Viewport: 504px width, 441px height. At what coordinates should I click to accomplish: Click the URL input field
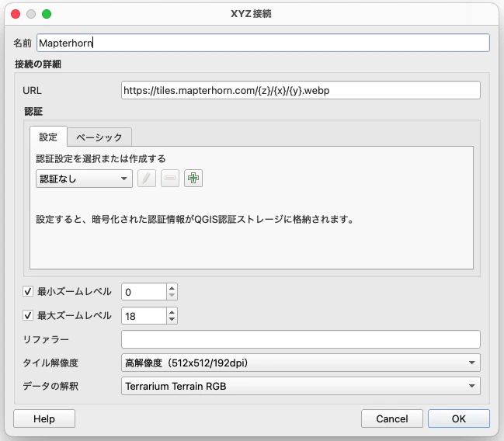[301, 90]
